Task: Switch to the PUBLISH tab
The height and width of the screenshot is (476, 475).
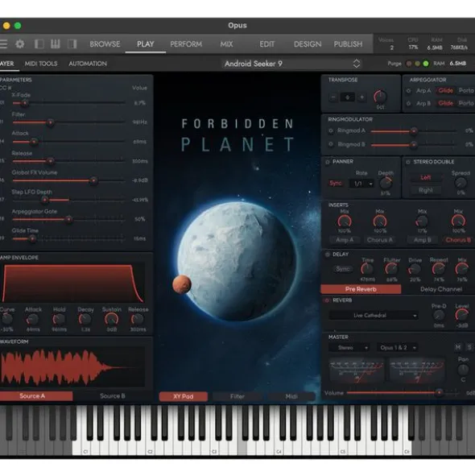Action: pyautogui.click(x=348, y=44)
